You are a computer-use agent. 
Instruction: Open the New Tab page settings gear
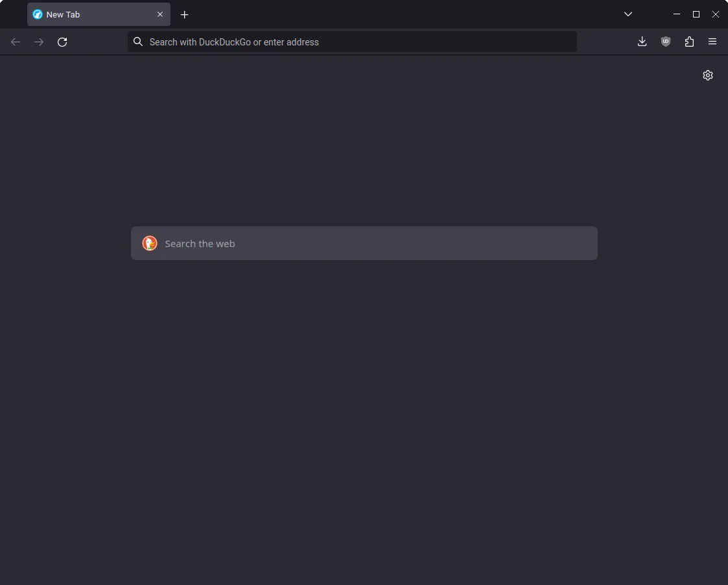click(708, 75)
